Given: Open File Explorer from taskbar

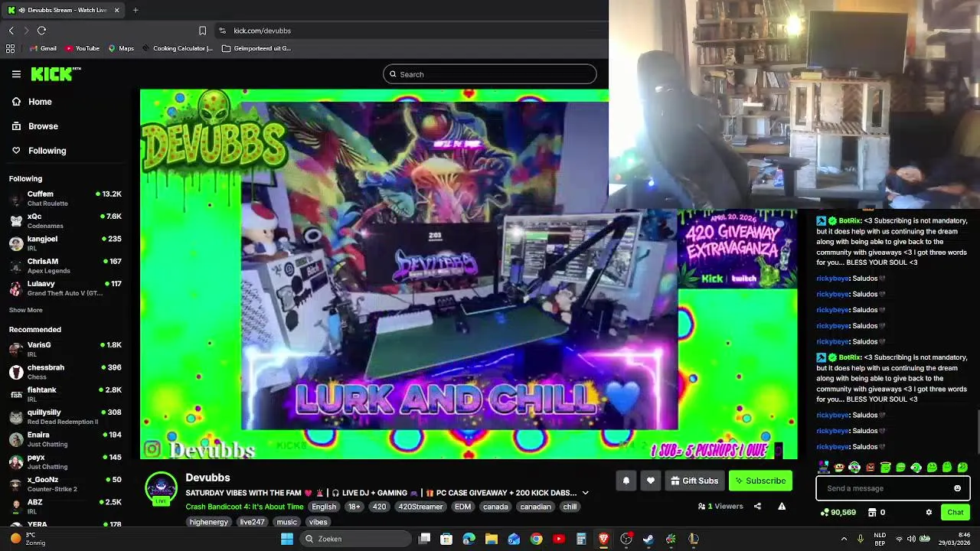Looking at the screenshot, I should (x=492, y=539).
